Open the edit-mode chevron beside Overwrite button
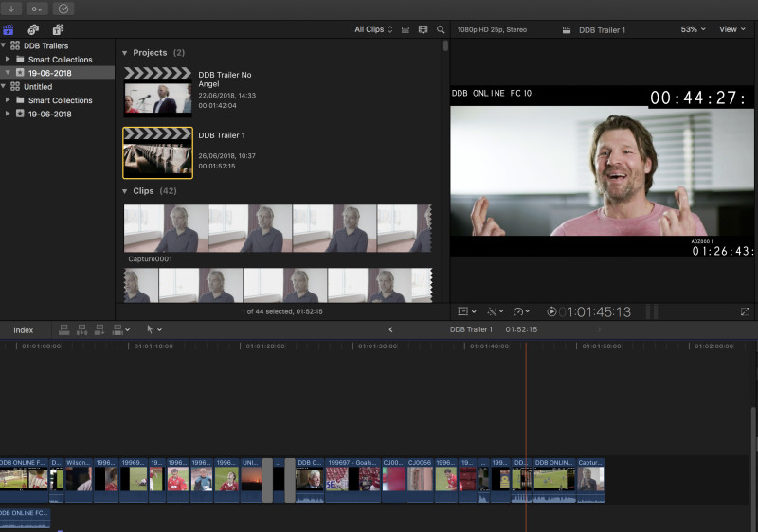Image resolution: width=758 pixels, height=532 pixels. [128, 330]
